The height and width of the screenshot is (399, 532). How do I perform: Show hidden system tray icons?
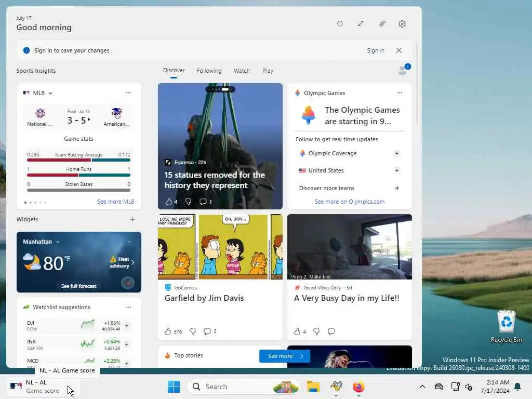[x=422, y=387]
